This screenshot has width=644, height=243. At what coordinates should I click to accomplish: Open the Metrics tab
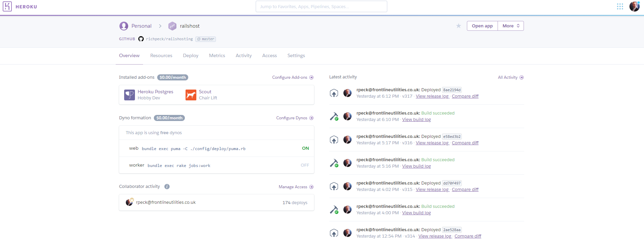point(217,56)
